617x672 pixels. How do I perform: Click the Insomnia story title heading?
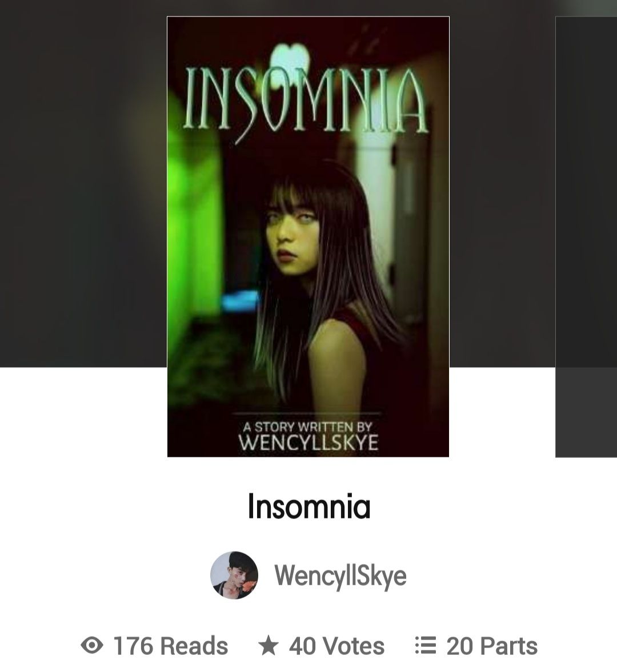click(309, 506)
